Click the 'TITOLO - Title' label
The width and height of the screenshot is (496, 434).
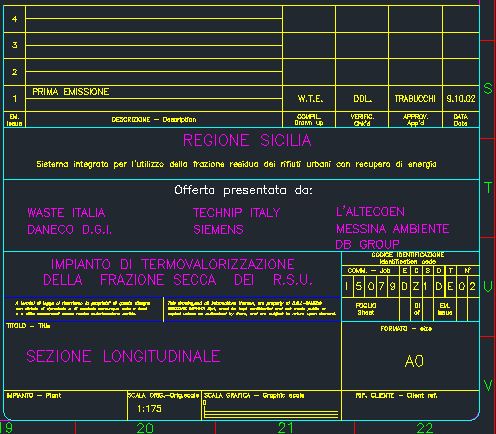click(28, 326)
